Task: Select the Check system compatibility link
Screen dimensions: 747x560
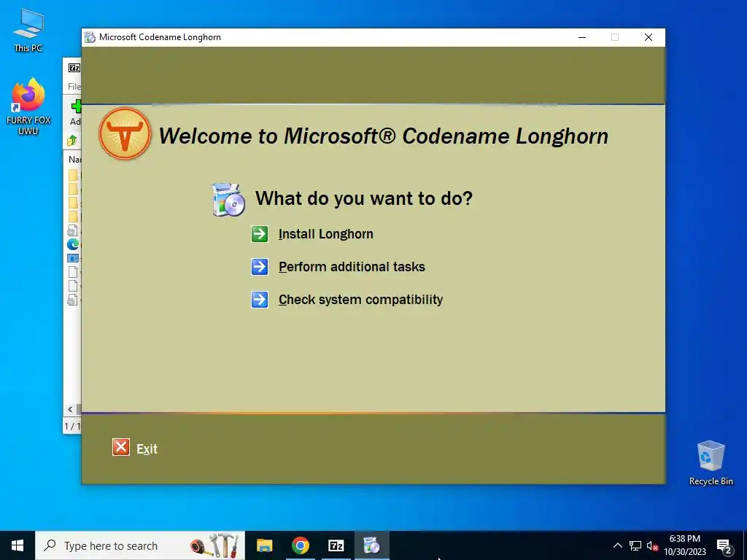Action: click(x=360, y=300)
